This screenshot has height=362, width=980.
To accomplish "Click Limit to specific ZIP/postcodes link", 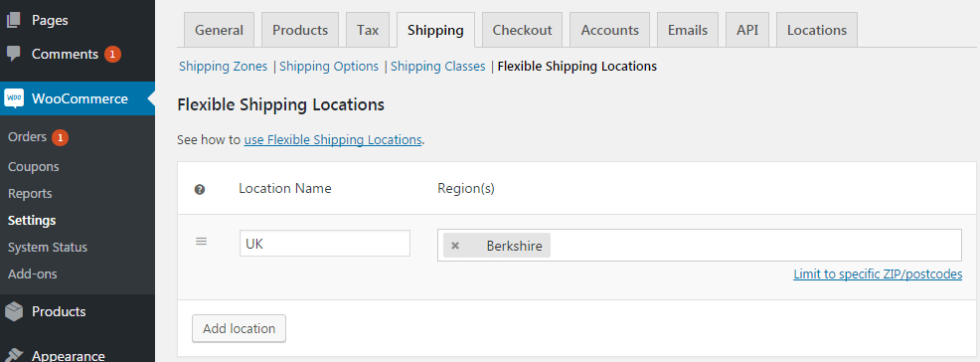I will click(x=878, y=273).
